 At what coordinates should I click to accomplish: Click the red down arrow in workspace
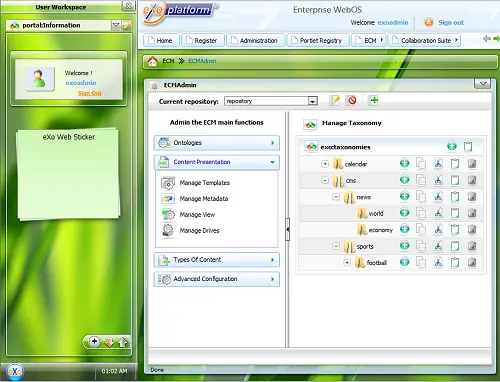coord(109,342)
